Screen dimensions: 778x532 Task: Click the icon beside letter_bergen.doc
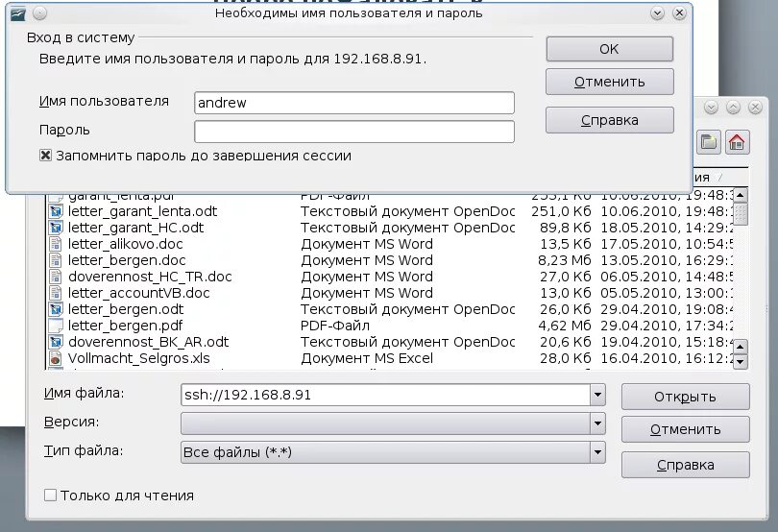click(x=56, y=260)
